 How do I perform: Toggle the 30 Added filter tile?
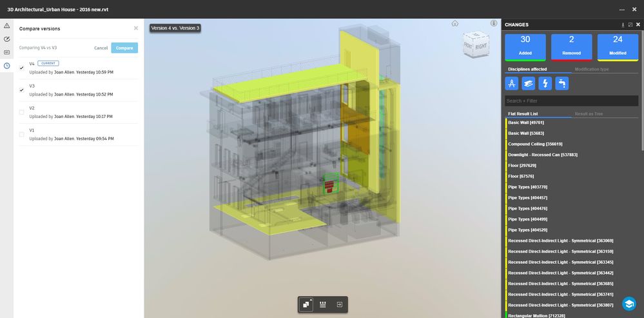525,47
